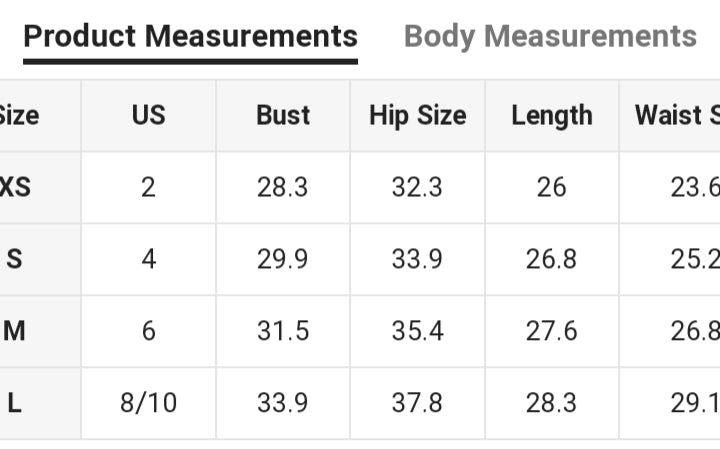Click the US column header
The height and width of the screenshot is (449, 720).
[148, 116]
